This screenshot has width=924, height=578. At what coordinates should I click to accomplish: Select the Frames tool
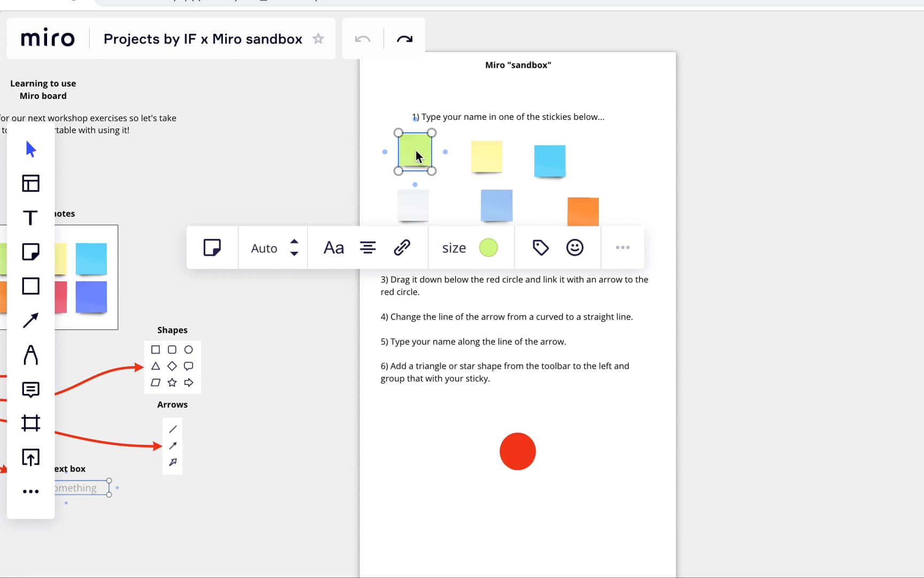[30, 423]
